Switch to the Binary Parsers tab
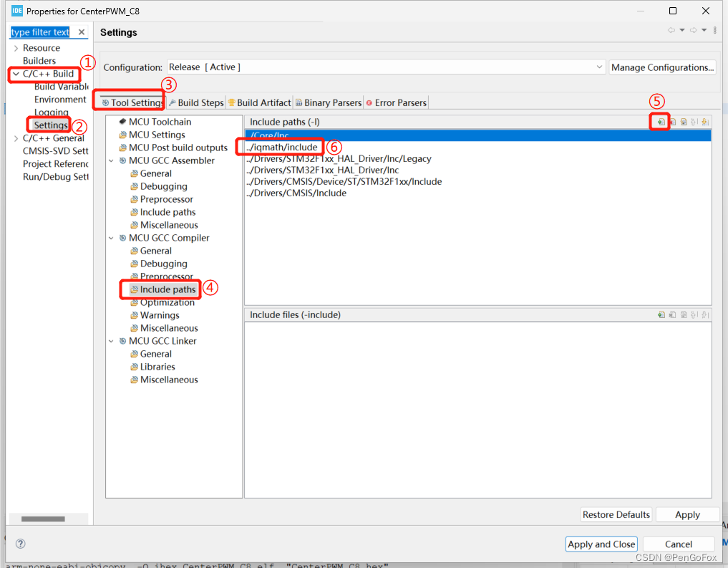This screenshot has width=728, height=568. point(329,102)
